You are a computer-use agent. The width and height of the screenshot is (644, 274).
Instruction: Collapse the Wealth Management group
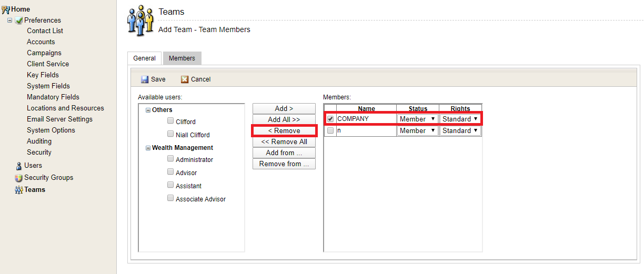148,148
